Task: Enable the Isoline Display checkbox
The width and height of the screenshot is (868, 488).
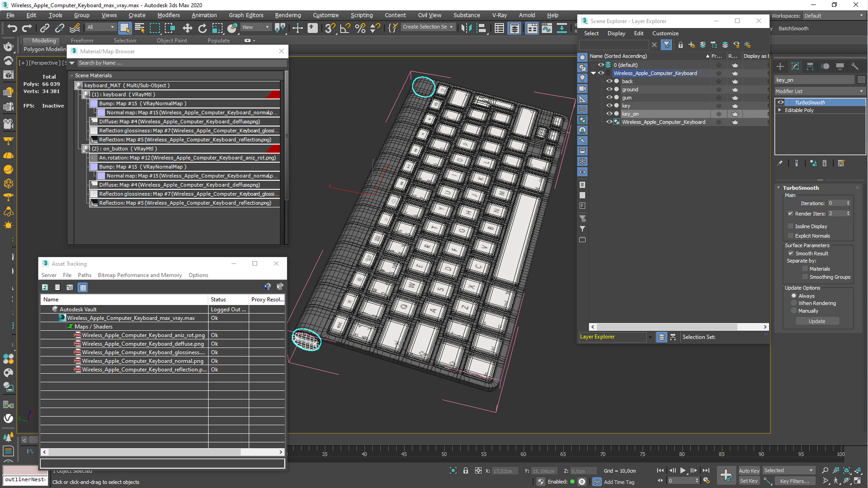Action: click(791, 226)
